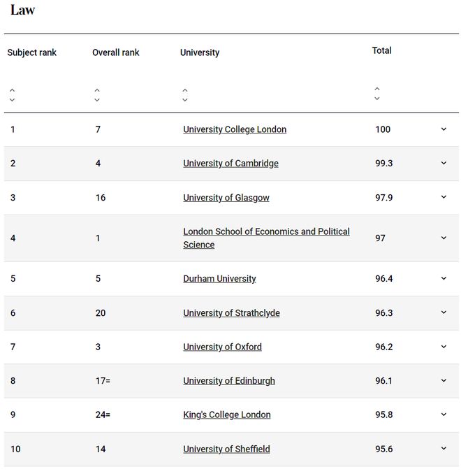Sort Overall rank ascending arrow
The width and height of the screenshot is (461, 476).
(x=97, y=90)
